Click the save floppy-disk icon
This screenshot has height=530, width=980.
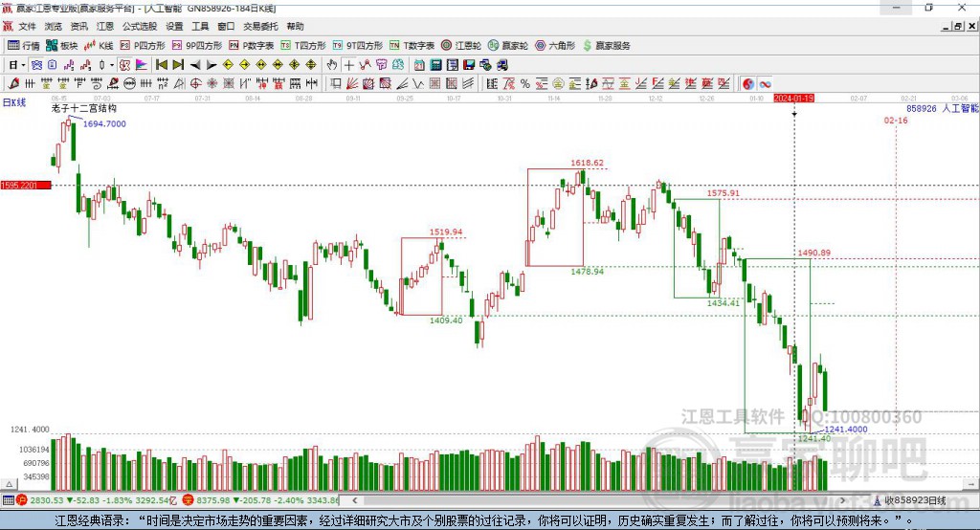(x=469, y=65)
